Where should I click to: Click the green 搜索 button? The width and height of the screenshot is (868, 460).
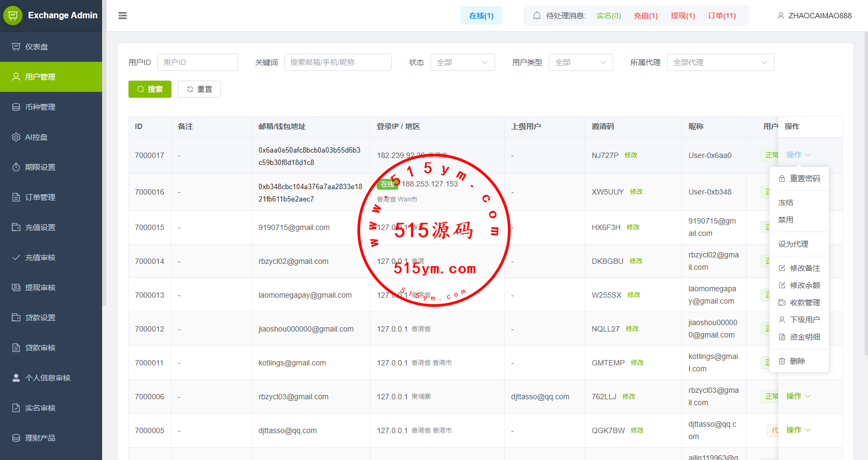click(x=150, y=89)
